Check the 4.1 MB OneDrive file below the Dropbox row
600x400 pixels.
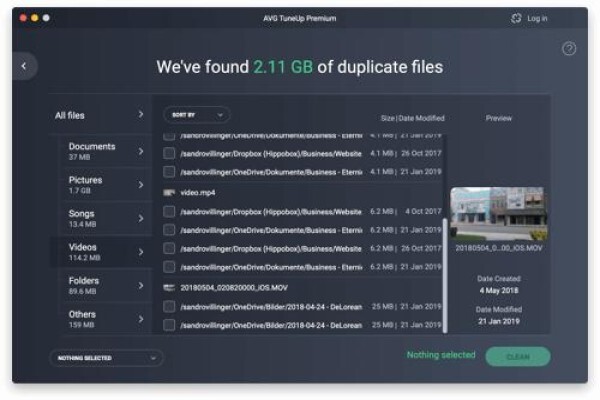[169, 172]
